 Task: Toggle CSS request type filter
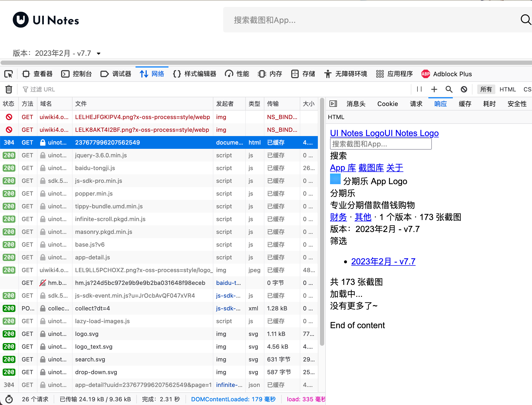point(527,89)
